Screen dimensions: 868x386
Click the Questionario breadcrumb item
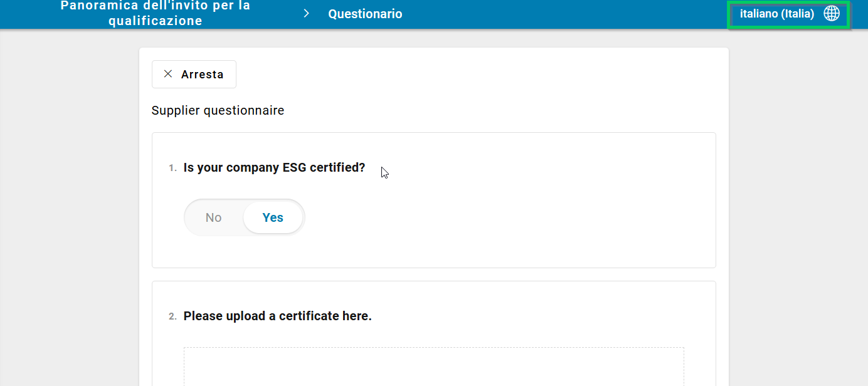pyautogui.click(x=365, y=14)
